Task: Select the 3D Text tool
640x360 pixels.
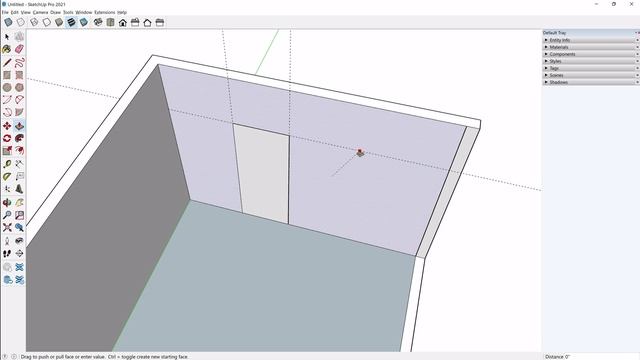Action: (19, 189)
